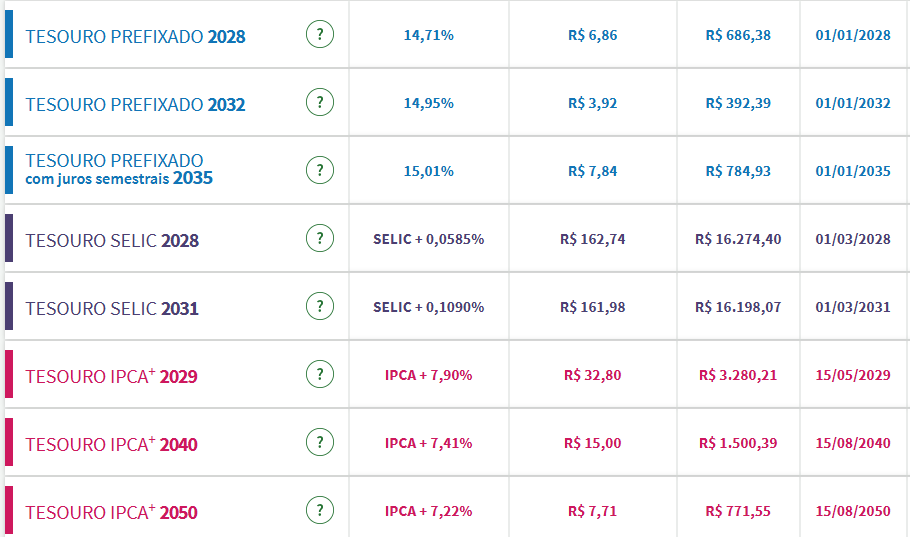This screenshot has height=537, width=910.
Task: Select unit price R$ 771,55
Action: (x=738, y=511)
